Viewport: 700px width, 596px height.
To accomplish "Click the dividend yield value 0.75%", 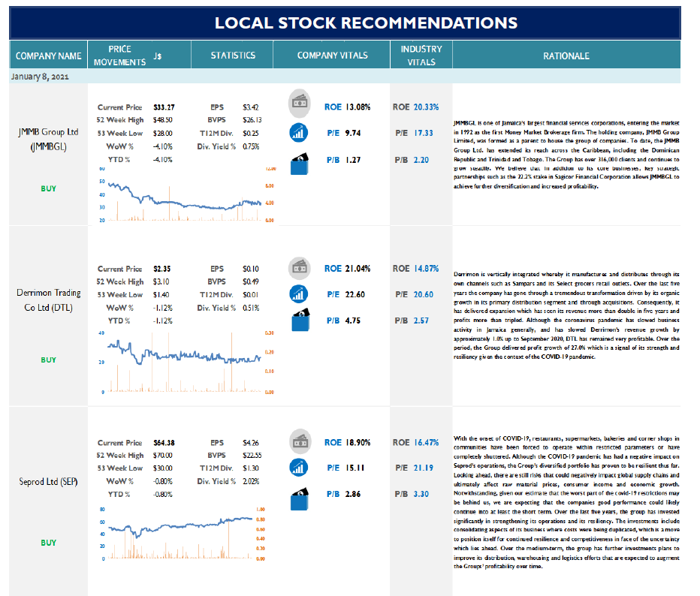I will 251,146.
